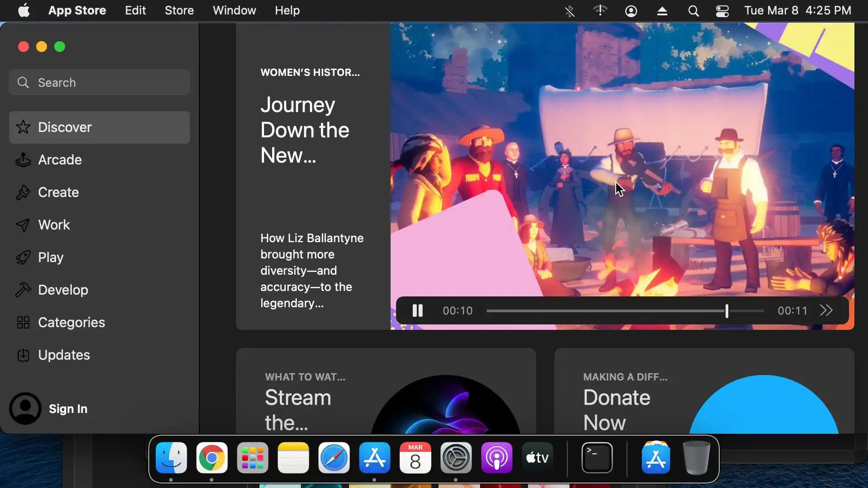
Task: Open Control Center toggles in menu bar
Action: coord(722,11)
